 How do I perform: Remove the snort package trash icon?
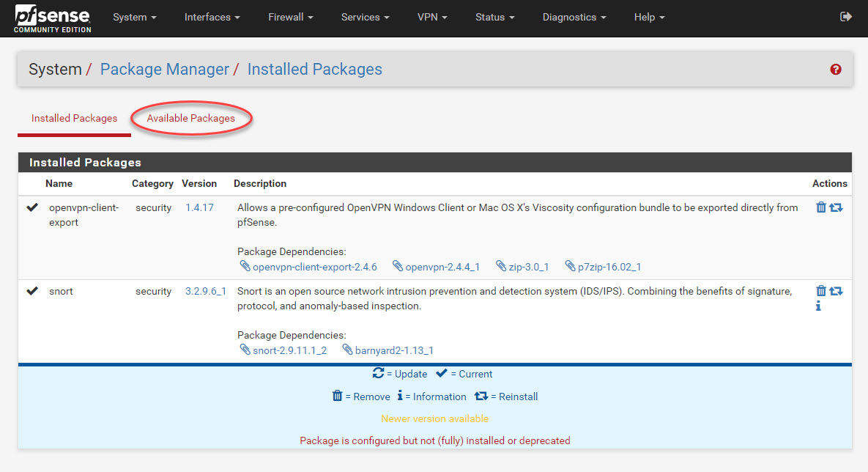(x=821, y=291)
